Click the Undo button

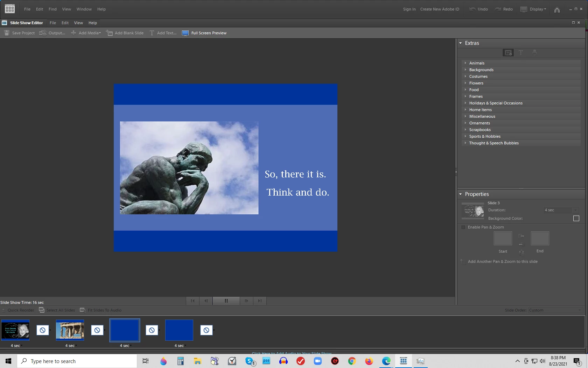coord(479,9)
